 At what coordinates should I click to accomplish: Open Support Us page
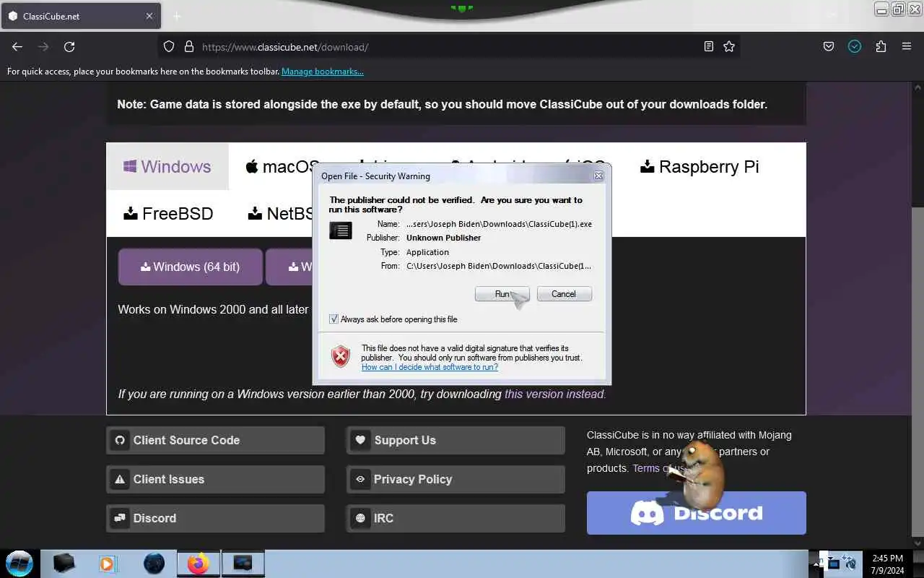pos(456,440)
